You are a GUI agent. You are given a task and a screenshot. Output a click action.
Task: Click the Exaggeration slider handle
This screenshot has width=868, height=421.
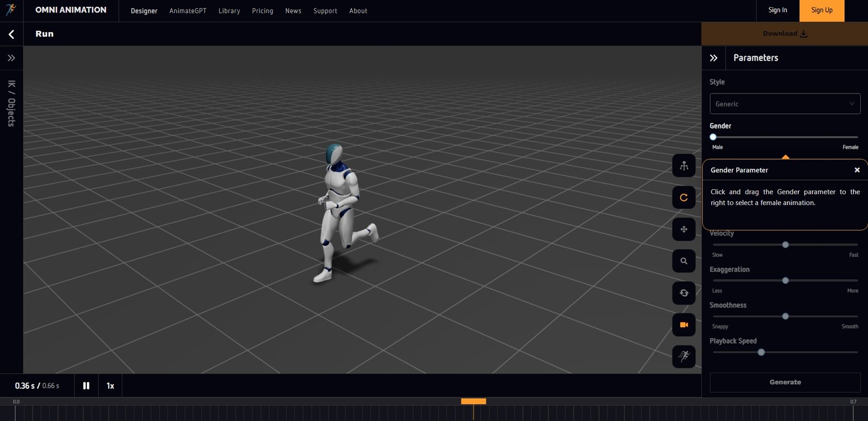pos(785,280)
